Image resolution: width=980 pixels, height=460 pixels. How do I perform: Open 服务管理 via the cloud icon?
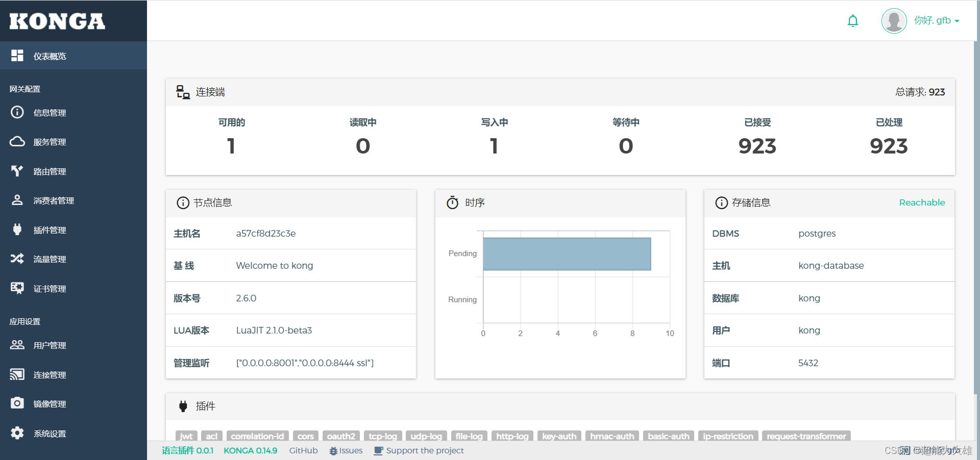click(17, 142)
